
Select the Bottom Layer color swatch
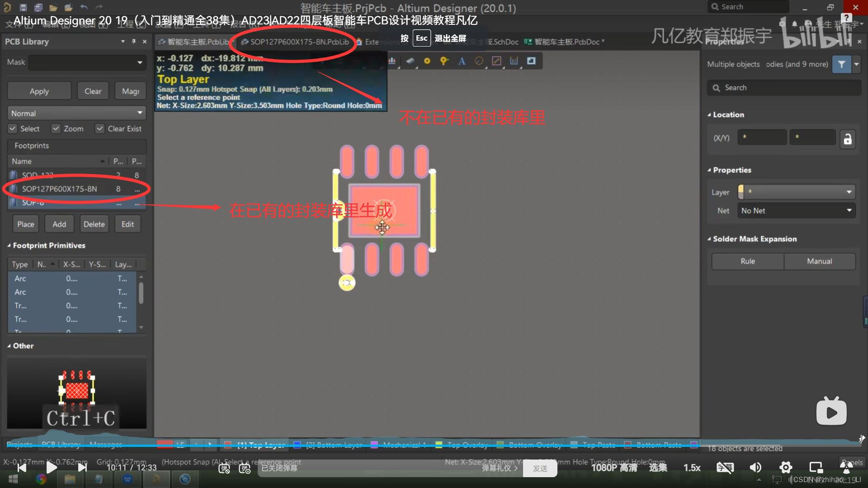pos(297,445)
